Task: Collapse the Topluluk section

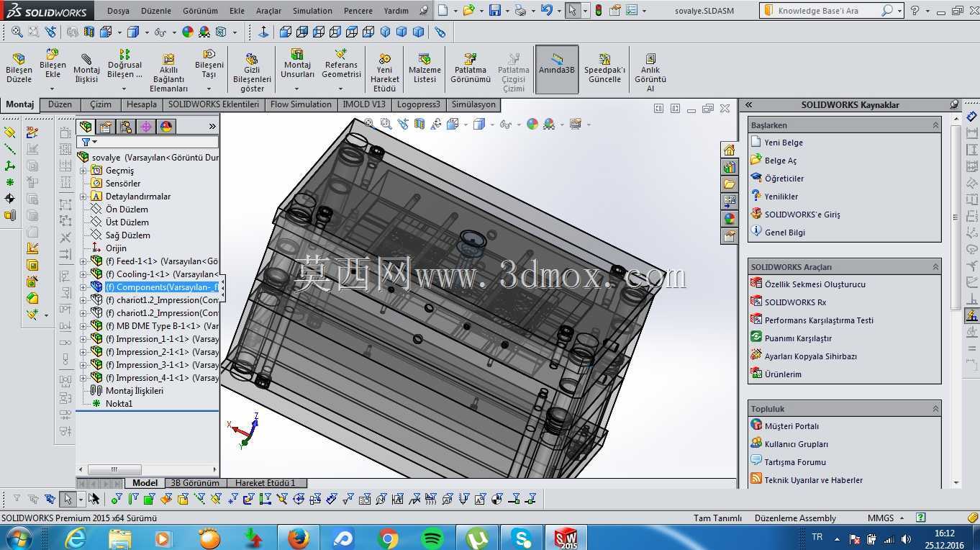Action: (x=935, y=409)
